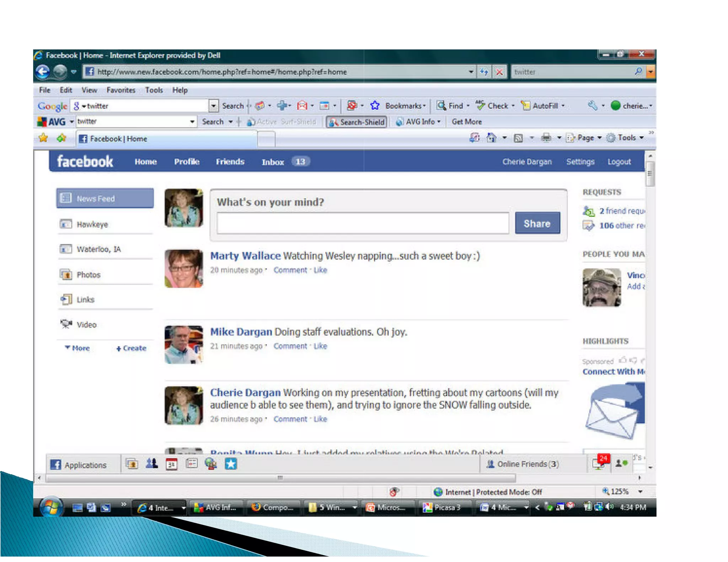This screenshot has width=728, height=562.
Task: Open Settings in Facebook header
Action: (x=580, y=162)
